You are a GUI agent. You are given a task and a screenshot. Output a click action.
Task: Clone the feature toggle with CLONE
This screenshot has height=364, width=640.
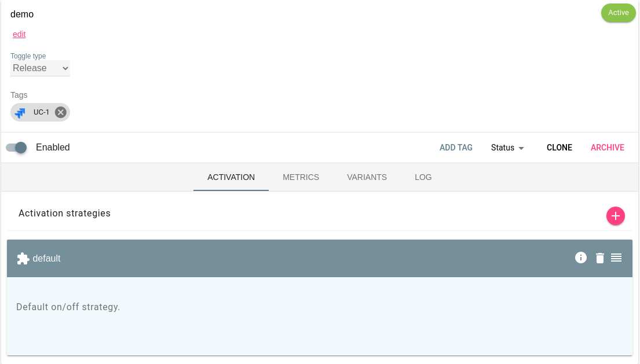(559, 148)
